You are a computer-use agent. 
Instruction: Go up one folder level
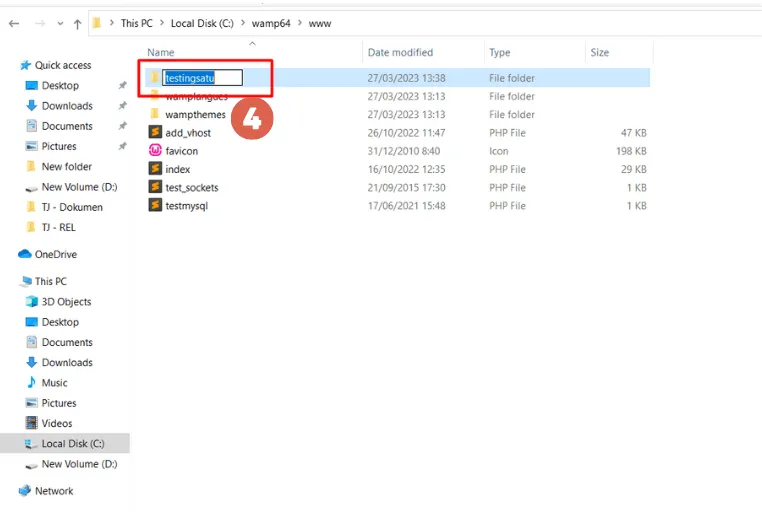click(77, 23)
